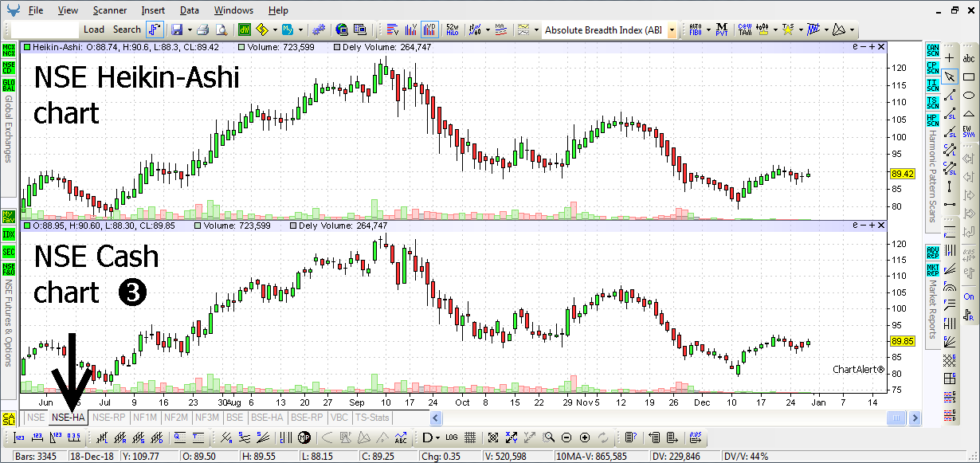Select the EW SYM Elliott wave symbol tool

(x=969, y=132)
